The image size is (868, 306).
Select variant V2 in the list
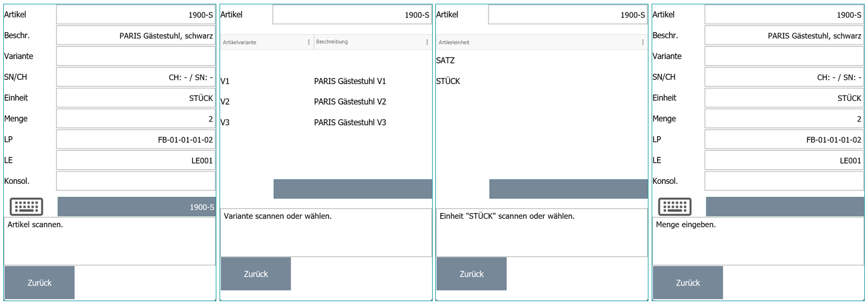(325, 102)
